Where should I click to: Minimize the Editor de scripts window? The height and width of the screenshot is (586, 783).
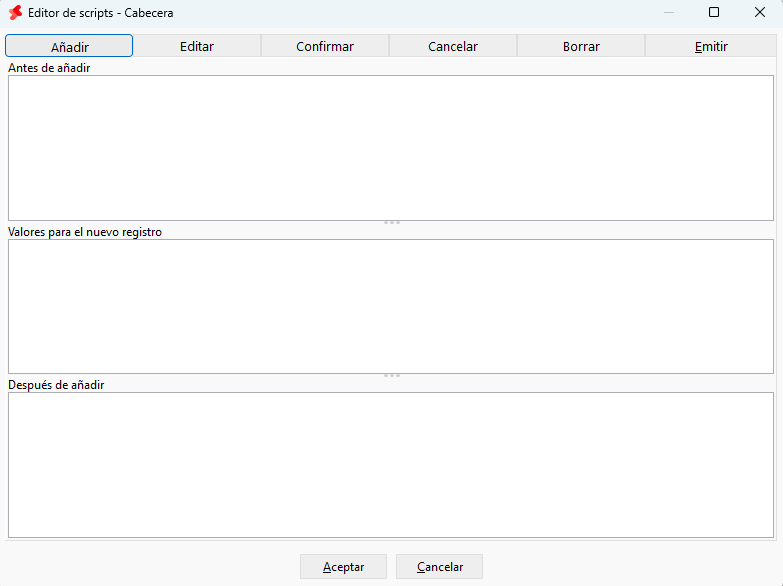point(669,12)
